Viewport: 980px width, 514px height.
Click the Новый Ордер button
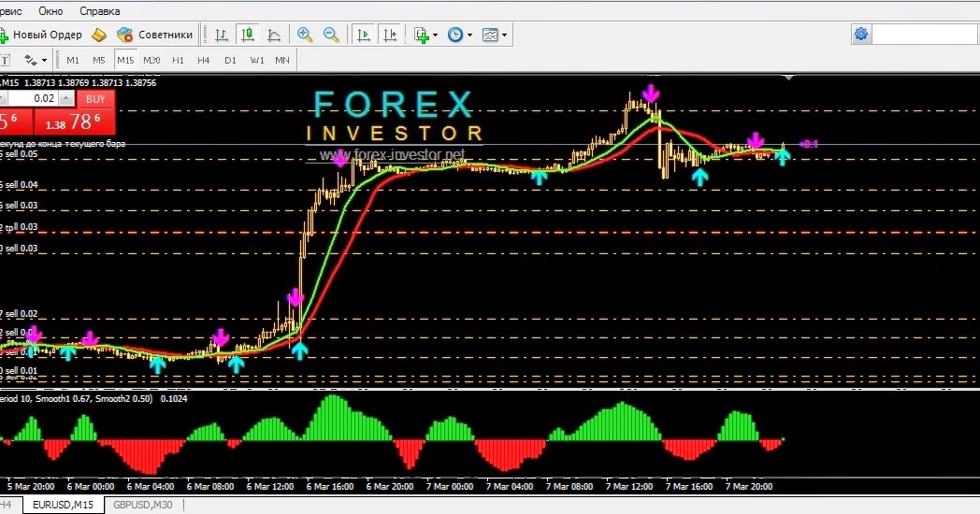42,35
